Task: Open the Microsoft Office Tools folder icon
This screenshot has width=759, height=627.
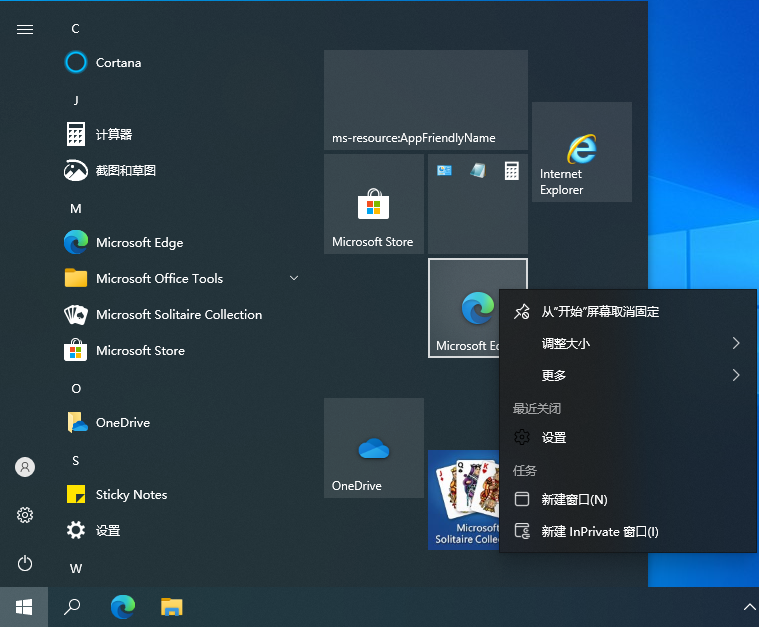Action: pos(76,278)
